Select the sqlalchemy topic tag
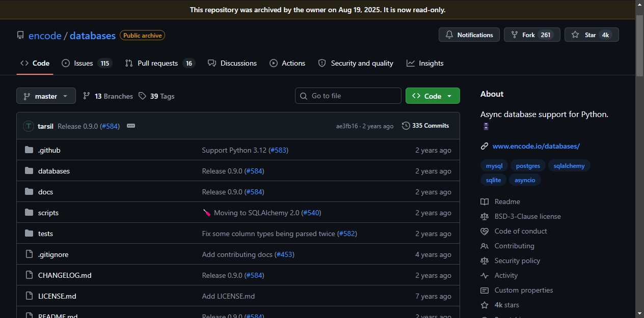644x318 pixels. (569, 166)
